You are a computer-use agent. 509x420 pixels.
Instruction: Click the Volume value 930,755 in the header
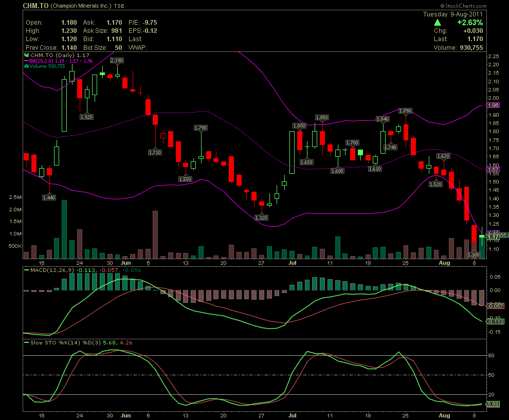[x=471, y=47]
